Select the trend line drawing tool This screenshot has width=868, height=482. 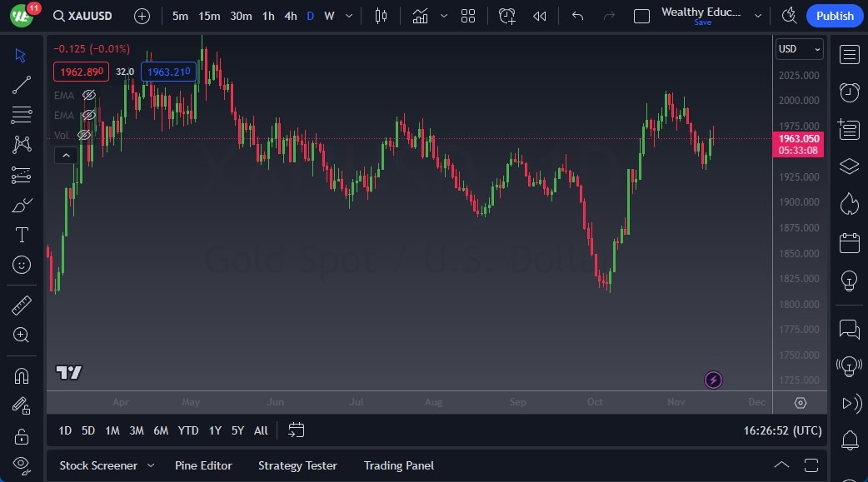[22, 84]
